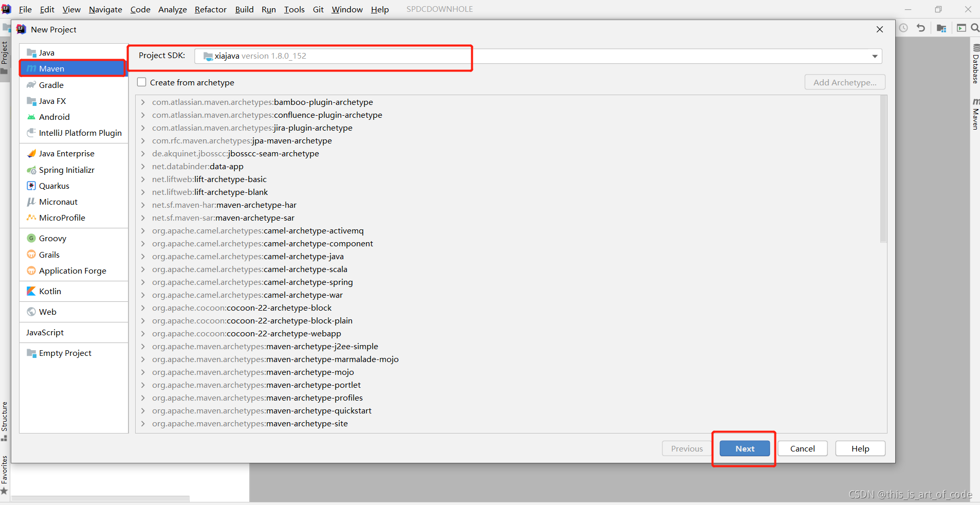Choose the Gradle project type
The image size is (980, 505).
[x=73, y=85]
